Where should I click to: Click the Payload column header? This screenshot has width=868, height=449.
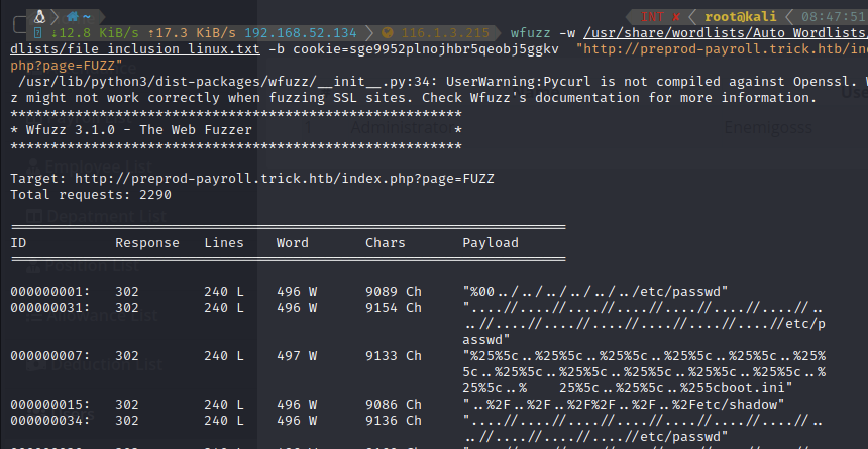(491, 243)
